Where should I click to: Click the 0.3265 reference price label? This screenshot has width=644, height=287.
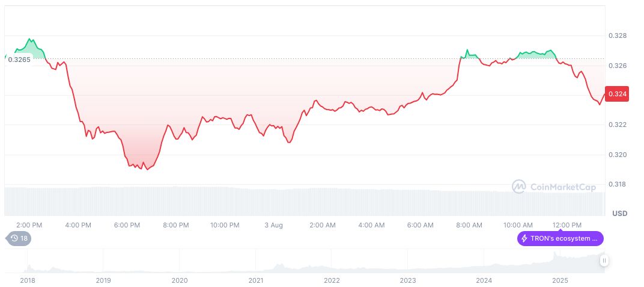pos(19,60)
